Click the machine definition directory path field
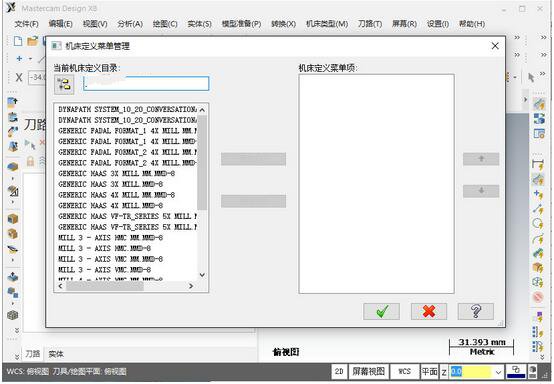This screenshot has height=384, width=554. point(146,84)
